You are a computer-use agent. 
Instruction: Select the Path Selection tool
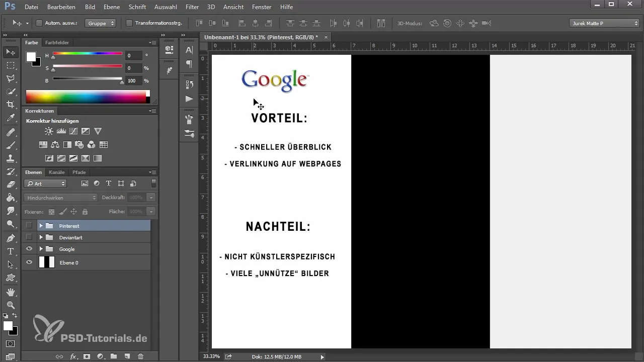pos(11,264)
